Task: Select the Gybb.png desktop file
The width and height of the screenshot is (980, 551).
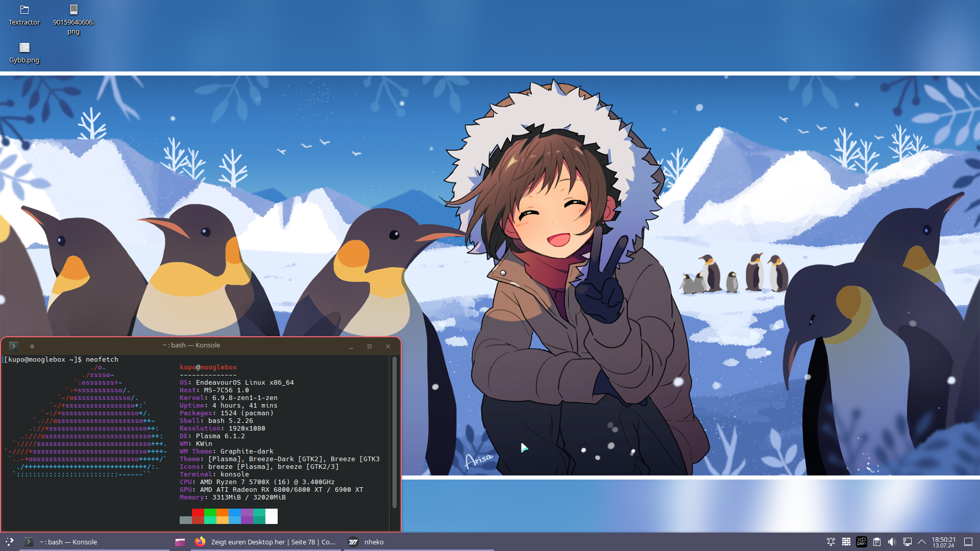Action: point(24,53)
